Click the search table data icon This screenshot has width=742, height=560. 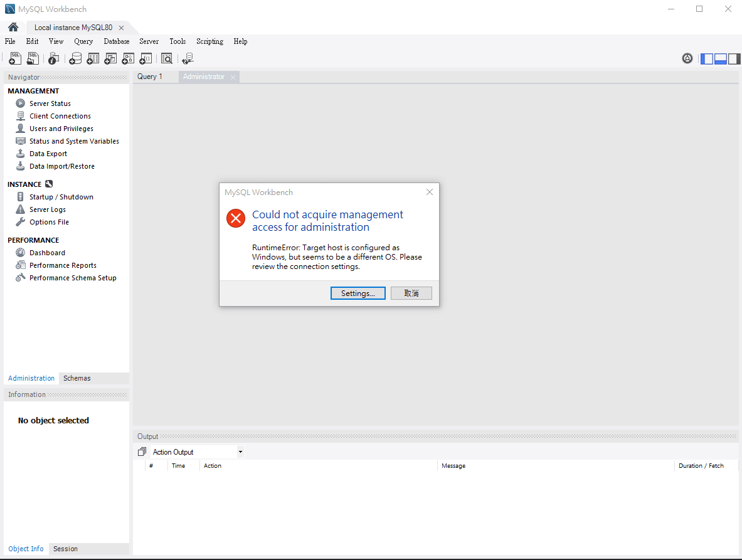pos(166,58)
